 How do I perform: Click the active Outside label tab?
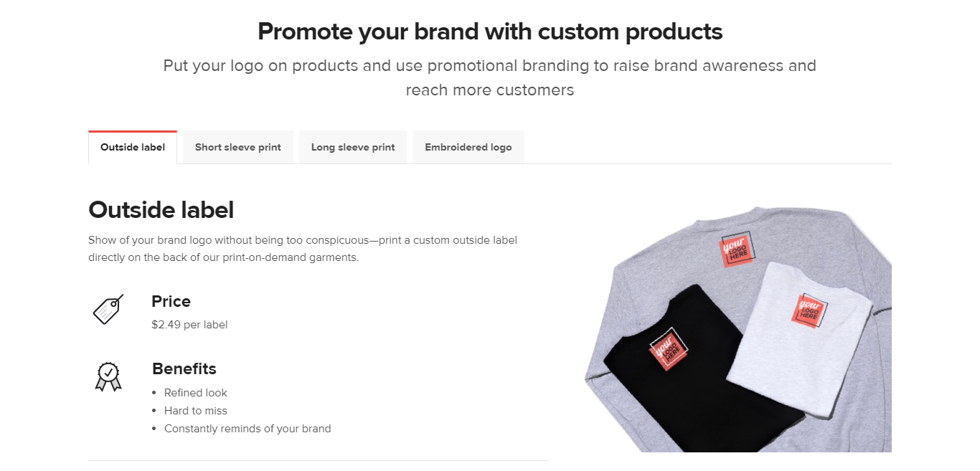(132, 147)
